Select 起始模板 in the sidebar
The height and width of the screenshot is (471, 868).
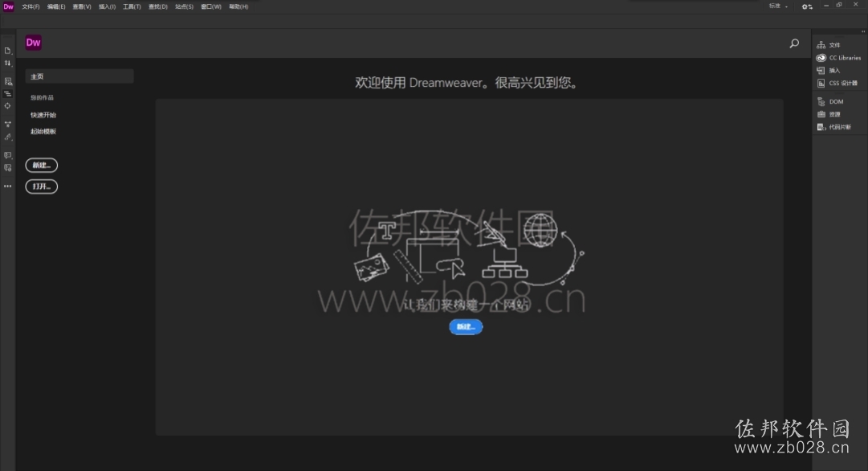tap(43, 131)
